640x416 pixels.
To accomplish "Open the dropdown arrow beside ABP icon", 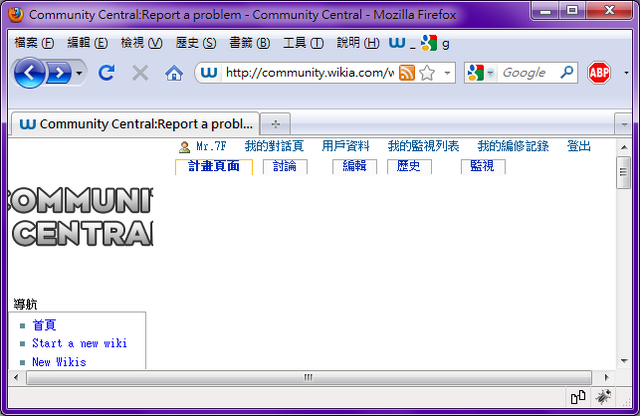I will coord(627,73).
